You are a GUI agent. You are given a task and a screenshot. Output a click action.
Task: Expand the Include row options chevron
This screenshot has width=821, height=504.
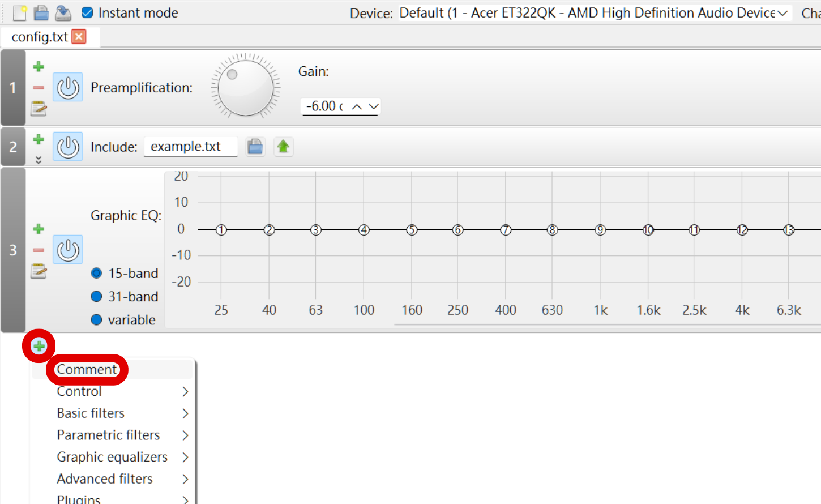point(39,160)
